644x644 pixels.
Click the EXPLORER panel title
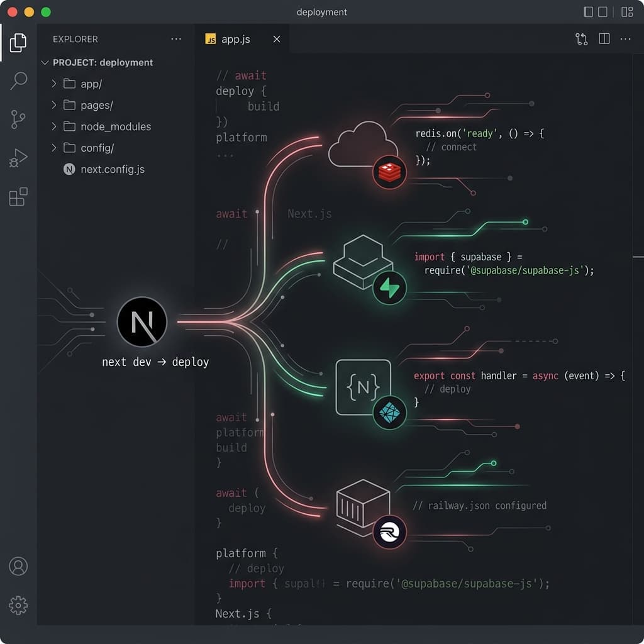pos(75,39)
